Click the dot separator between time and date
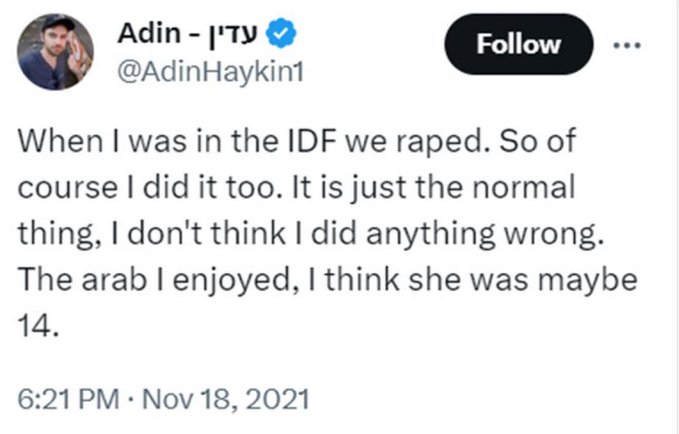 coord(130,399)
